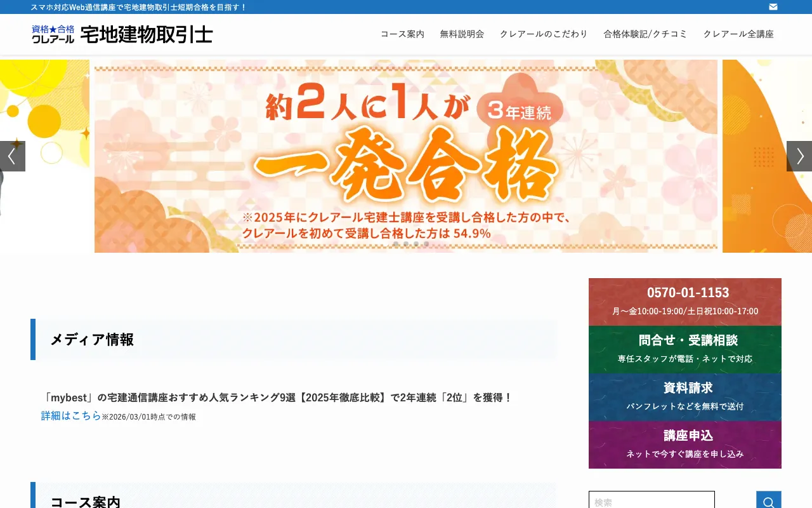Click the mybest ranking announcement text
The width and height of the screenshot is (812, 508).
point(277,398)
